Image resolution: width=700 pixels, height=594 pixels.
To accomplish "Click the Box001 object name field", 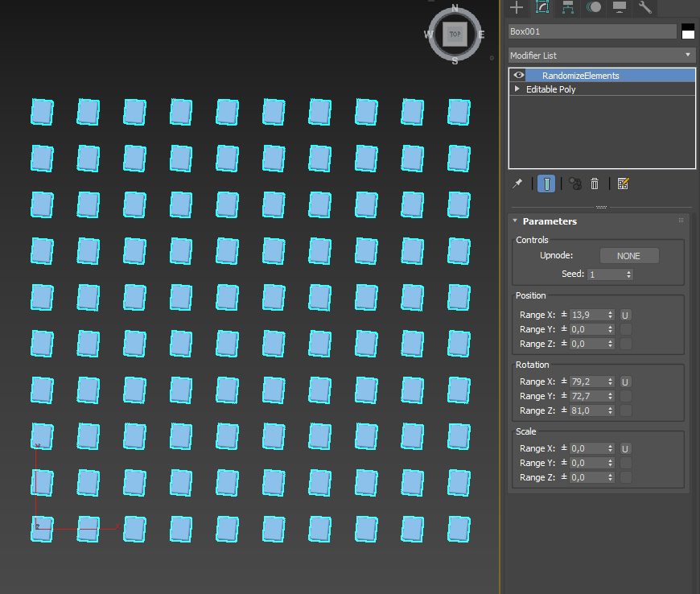I will [x=593, y=31].
